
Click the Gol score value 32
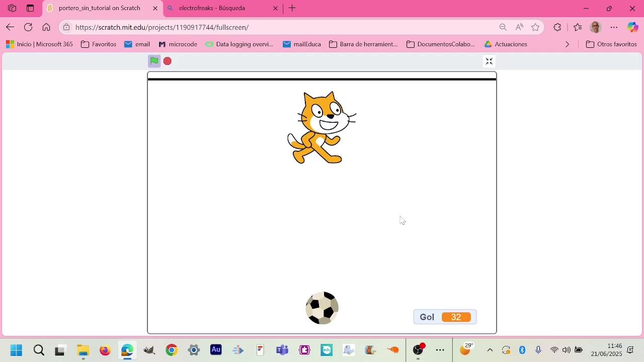pos(456,317)
